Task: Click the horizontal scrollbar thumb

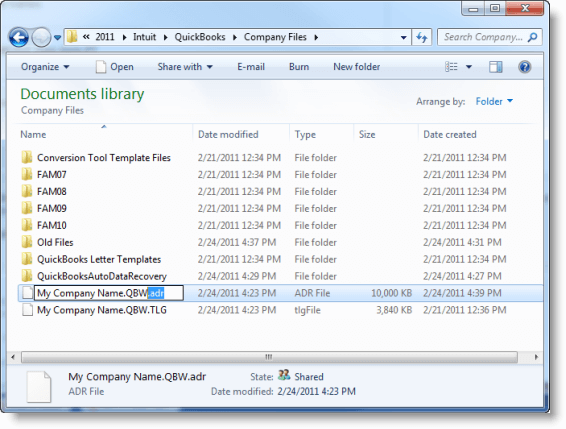Action: pyautogui.click(x=269, y=357)
